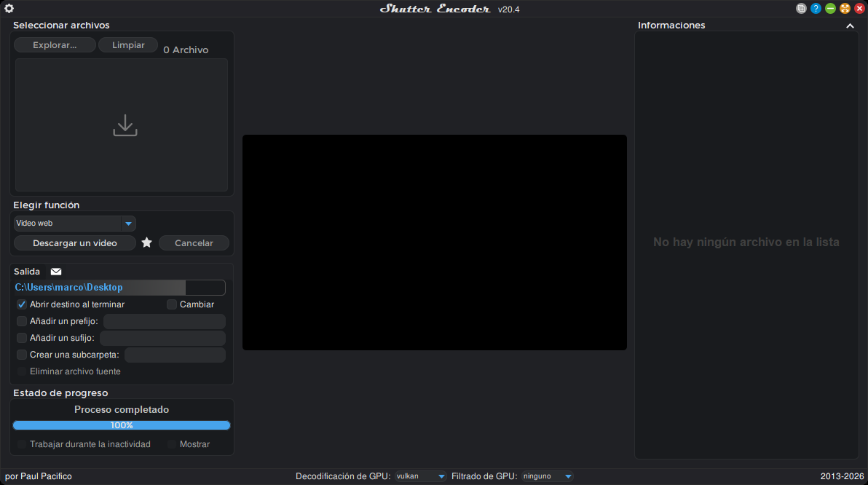This screenshot has height=485, width=868.
Task: Collapse the Informaciones panel chevron
Action: coord(850,25)
